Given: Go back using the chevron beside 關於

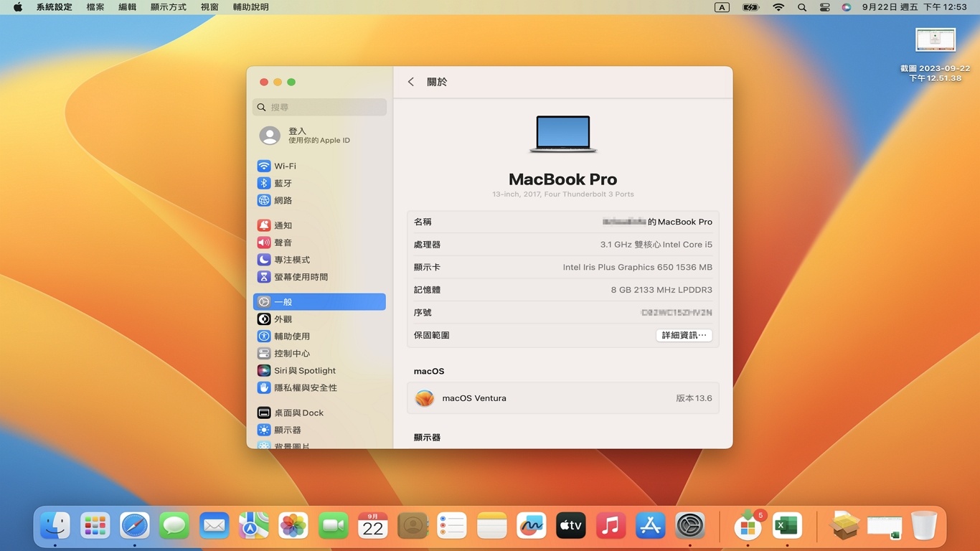Looking at the screenshot, I should [x=411, y=82].
